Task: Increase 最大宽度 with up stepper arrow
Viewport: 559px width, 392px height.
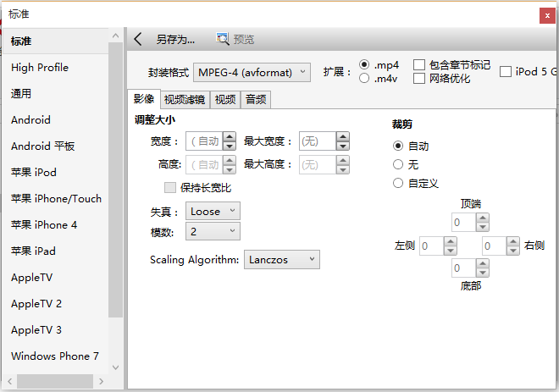Action: tap(343, 137)
